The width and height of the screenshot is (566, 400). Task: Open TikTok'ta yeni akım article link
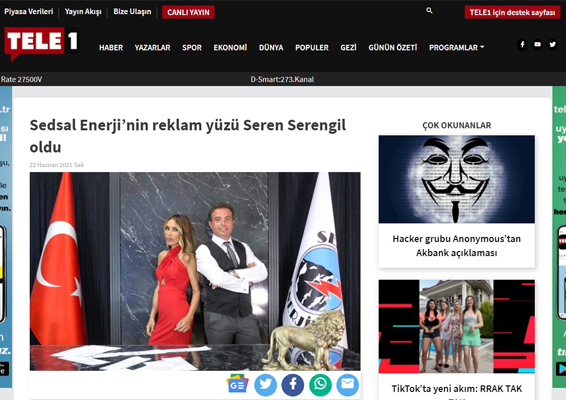[x=457, y=390]
